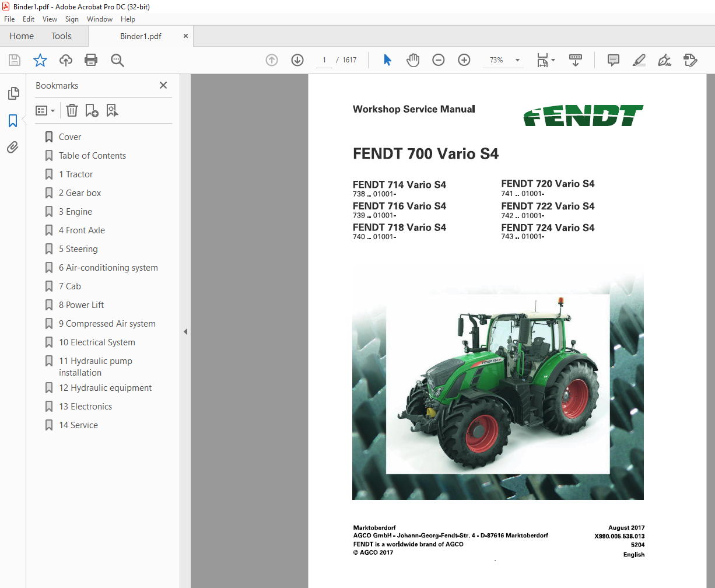Switch to the Home tab
This screenshot has height=588, width=715.
22,36
